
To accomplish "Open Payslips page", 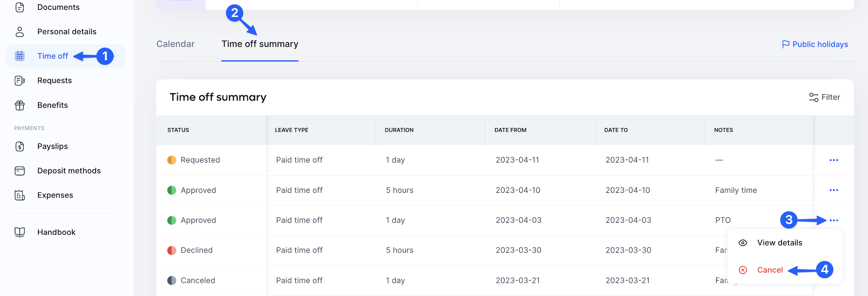I will (53, 146).
